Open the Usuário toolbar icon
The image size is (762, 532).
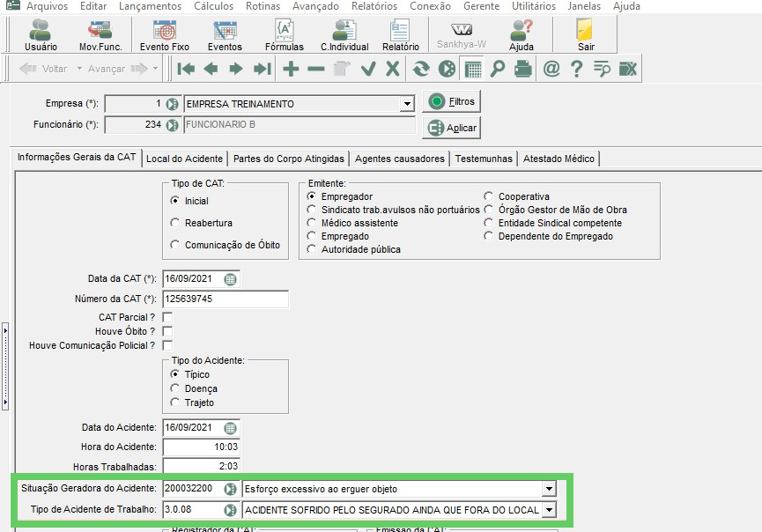tap(41, 35)
